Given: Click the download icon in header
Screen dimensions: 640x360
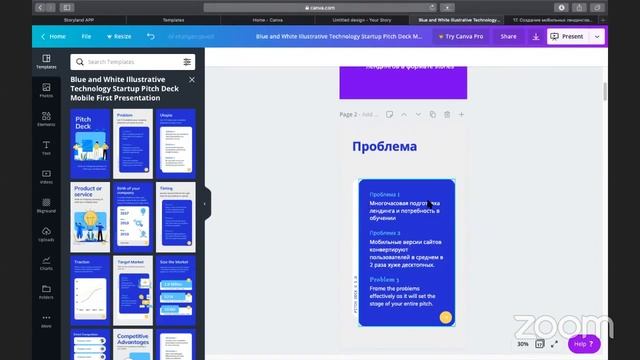Looking at the screenshot, I should click(536, 37).
